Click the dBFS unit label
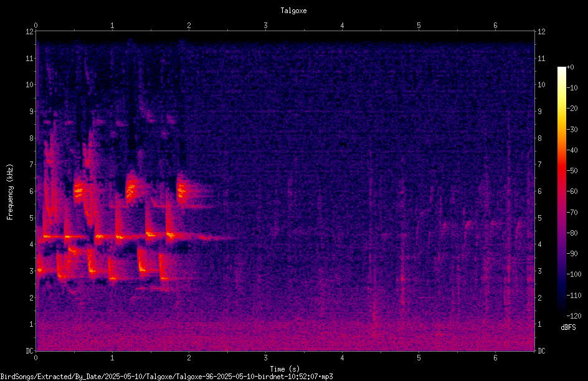The width and height of the screenshot is (588, 381). coord(568,327)
